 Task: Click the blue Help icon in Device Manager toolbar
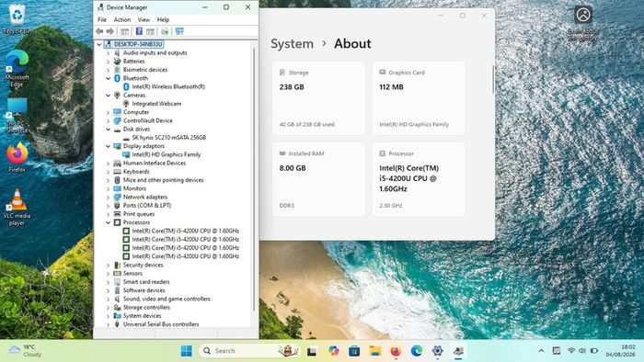coord(139,31)
